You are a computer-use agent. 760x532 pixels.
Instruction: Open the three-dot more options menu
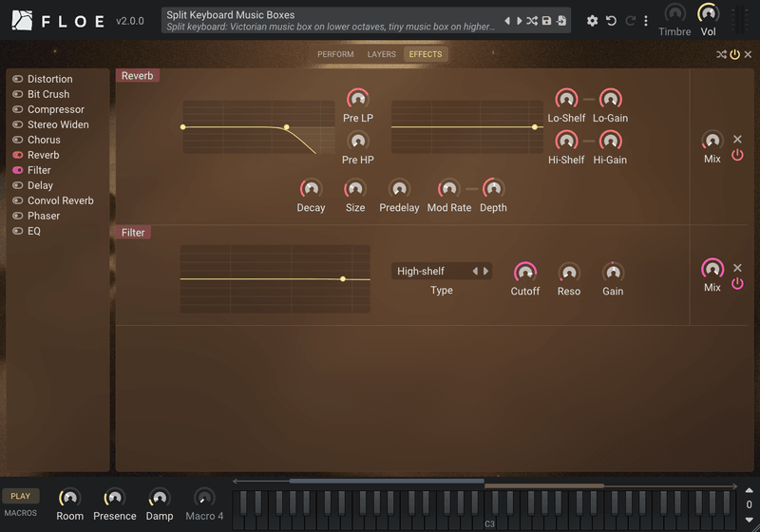pyautogui.click(x=646, y=21)
